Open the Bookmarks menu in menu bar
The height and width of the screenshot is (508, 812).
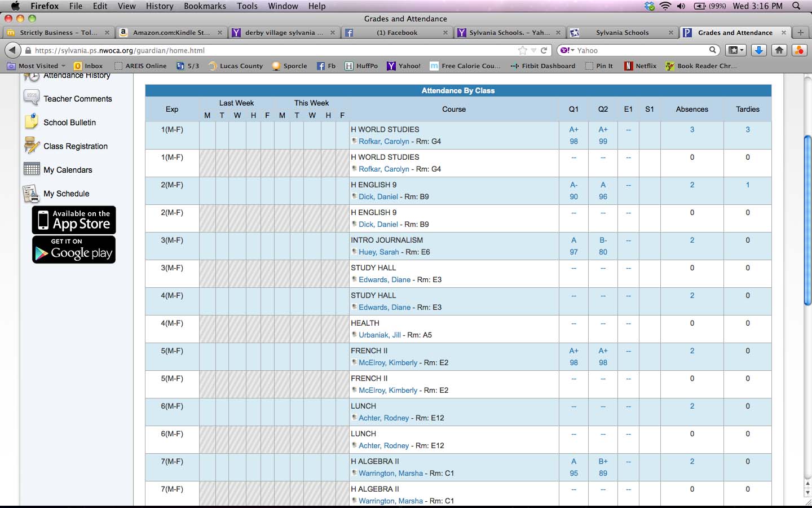[x=205, y=6]
